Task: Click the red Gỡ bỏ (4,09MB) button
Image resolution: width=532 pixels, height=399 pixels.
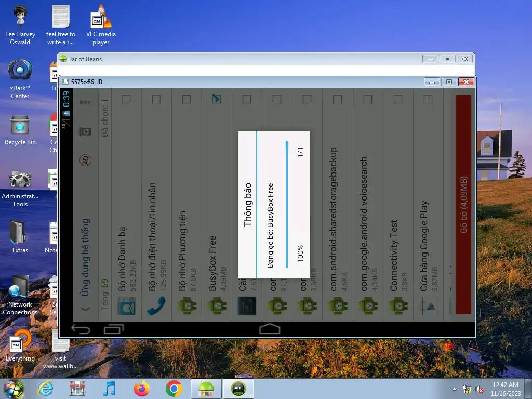Action: click(x=463, y=204)
